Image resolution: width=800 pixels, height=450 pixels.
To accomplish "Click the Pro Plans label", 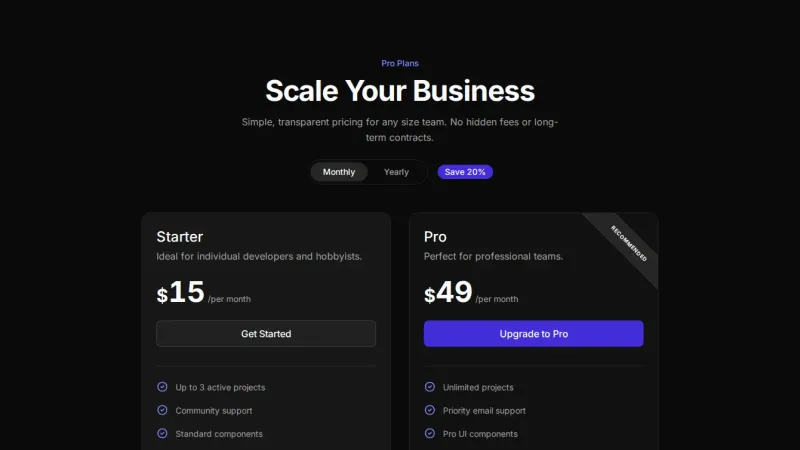I will (400, 63).
